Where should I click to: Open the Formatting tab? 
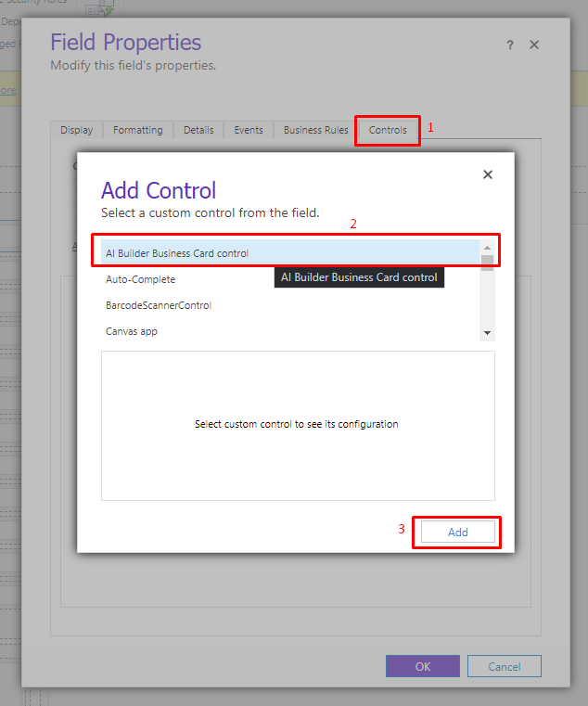137,131
